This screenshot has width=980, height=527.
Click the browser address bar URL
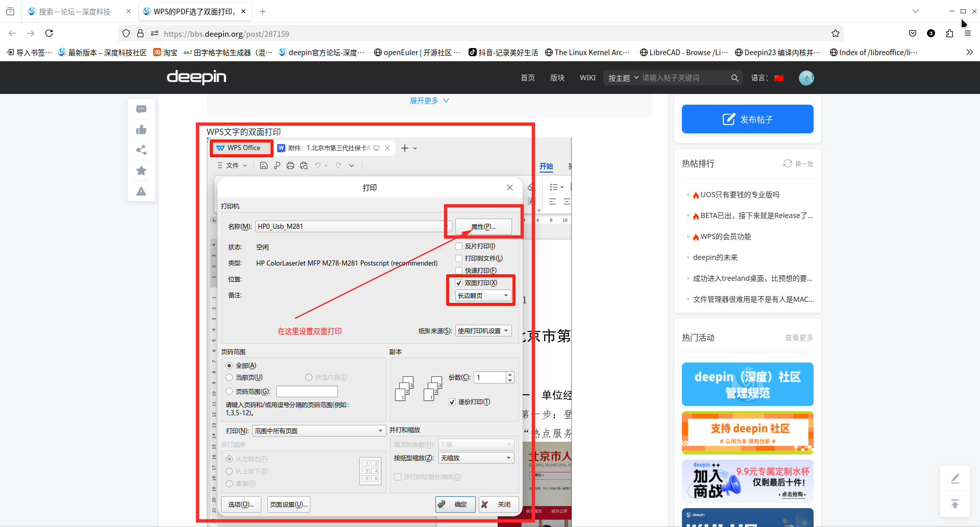pyautogui.click(x=227, y=34)
